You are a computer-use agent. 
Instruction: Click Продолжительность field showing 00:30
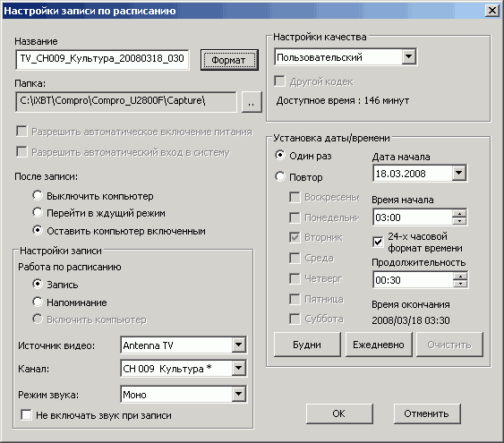click(x=413, y=280)
